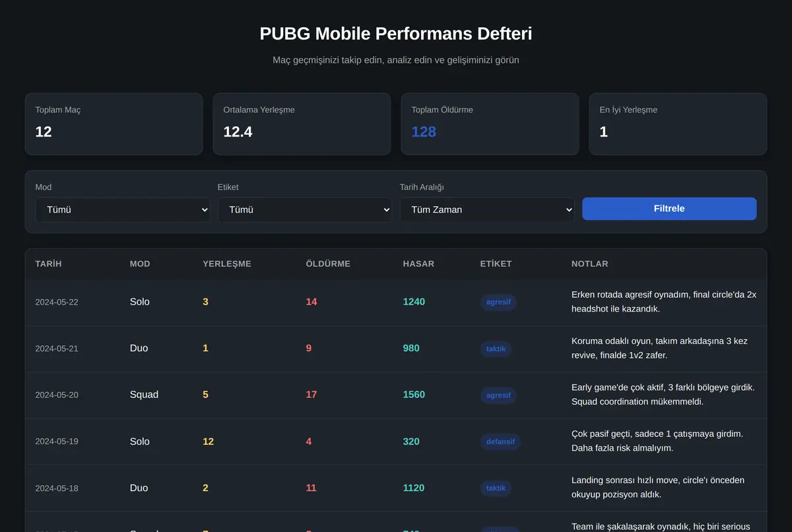The image size is (792, 532).
Task: Click the ETİKET column header
Action: (x=496, y=263)
